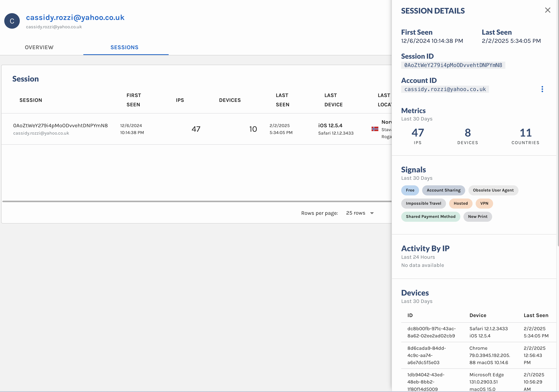Click the Account Sharing signal tag
559x392 pixels.
pos(443,190)
